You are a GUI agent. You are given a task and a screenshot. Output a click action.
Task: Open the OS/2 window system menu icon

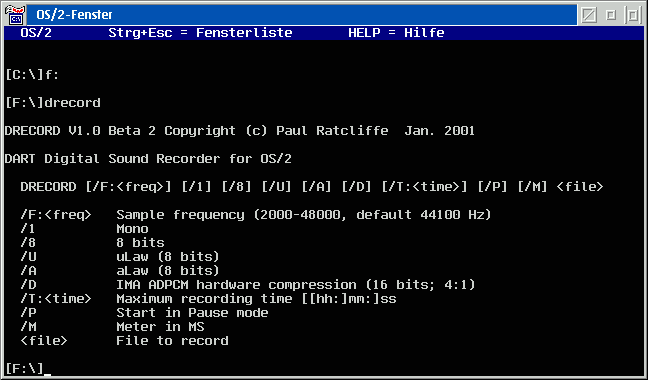(15, 15)
